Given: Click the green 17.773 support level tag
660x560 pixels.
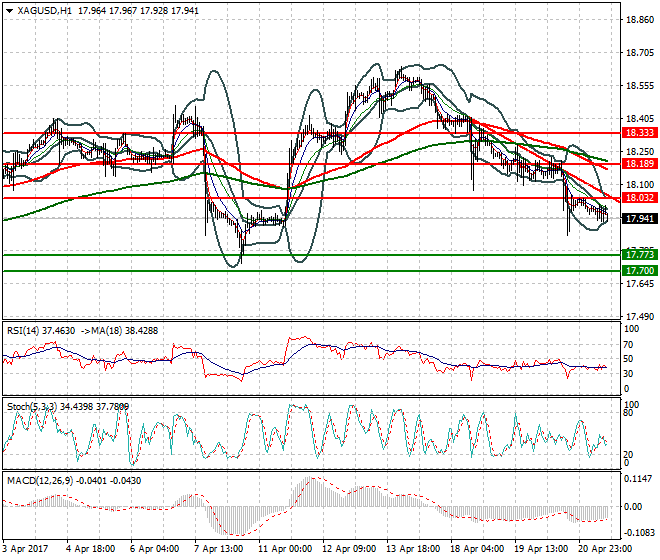Looking at the screenshot, I should 638,255.
